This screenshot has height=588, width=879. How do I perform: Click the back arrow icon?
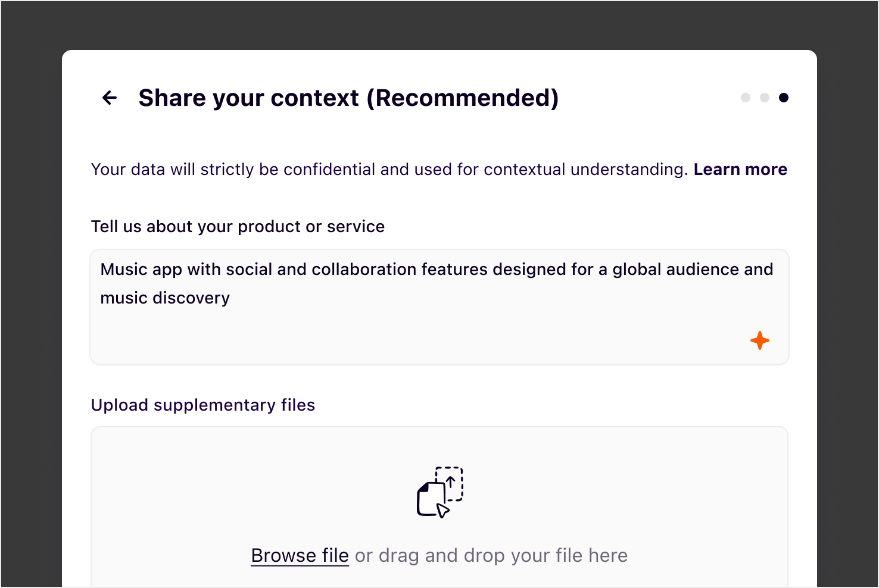tap(110, 98)
